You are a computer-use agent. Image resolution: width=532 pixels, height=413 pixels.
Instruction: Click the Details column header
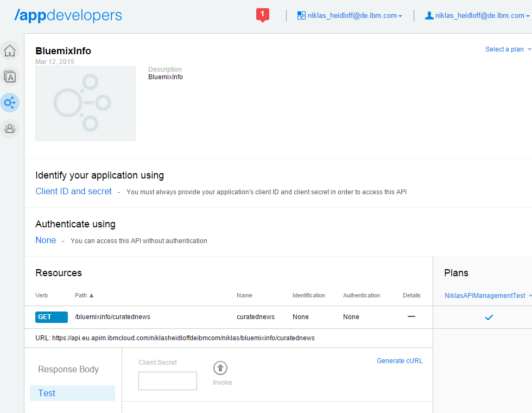tap(411, 295)
